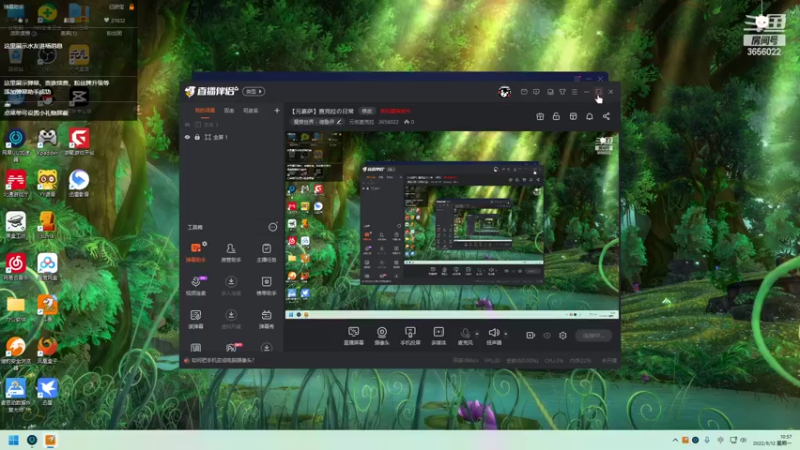Add 摄像头 camera source
The width and height of the screenshot is (800, 450).
[382, 336]
